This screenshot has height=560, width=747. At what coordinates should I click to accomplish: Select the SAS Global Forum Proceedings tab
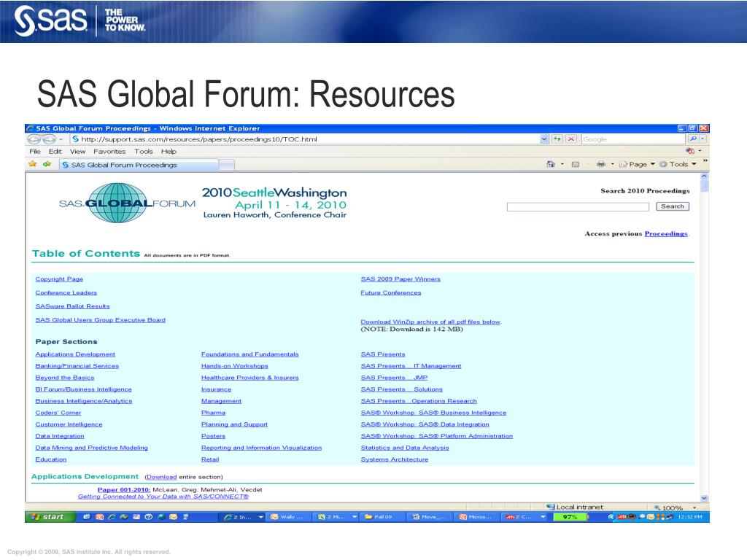139,165
